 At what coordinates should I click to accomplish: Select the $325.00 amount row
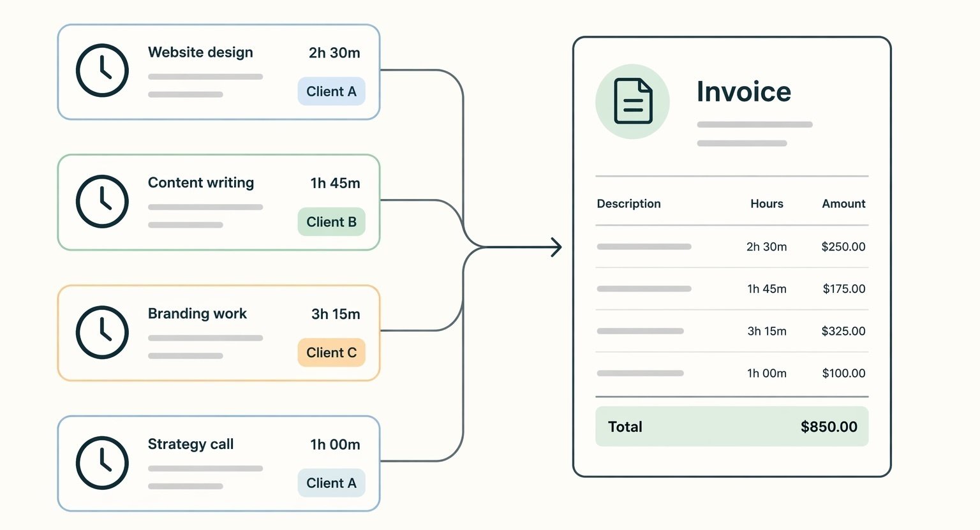[843, 331]
